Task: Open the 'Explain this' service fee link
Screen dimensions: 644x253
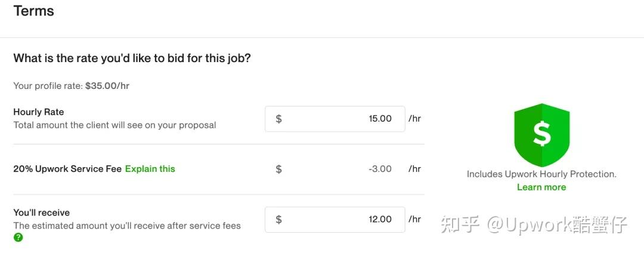Action: 150,169
